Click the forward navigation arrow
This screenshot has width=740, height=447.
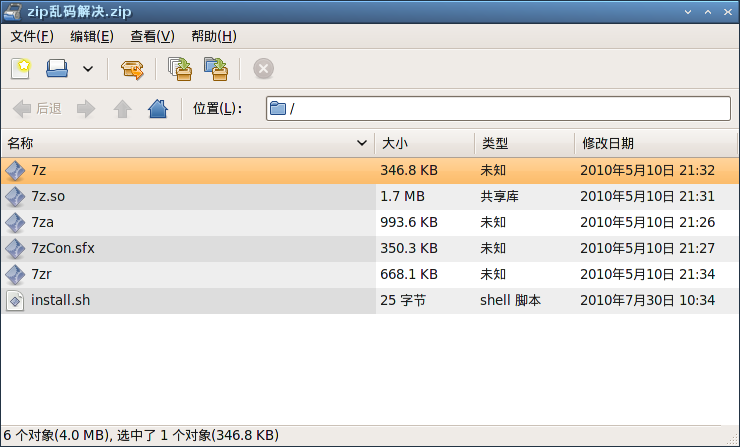[x=86, y=109]
